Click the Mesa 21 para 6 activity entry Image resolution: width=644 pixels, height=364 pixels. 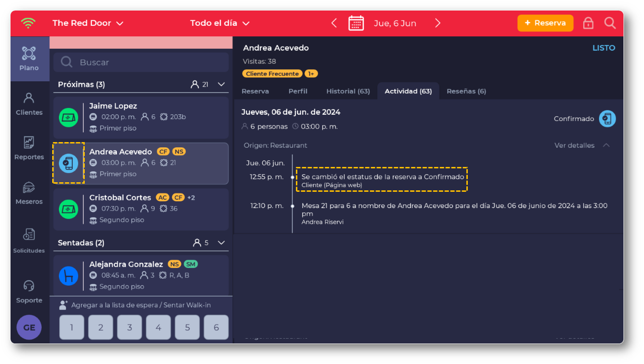454,213
